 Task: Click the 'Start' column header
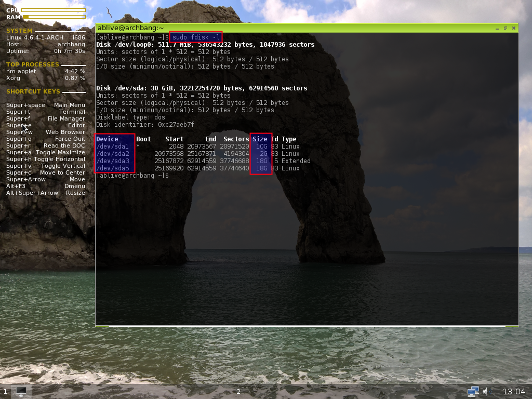[175, 139]
